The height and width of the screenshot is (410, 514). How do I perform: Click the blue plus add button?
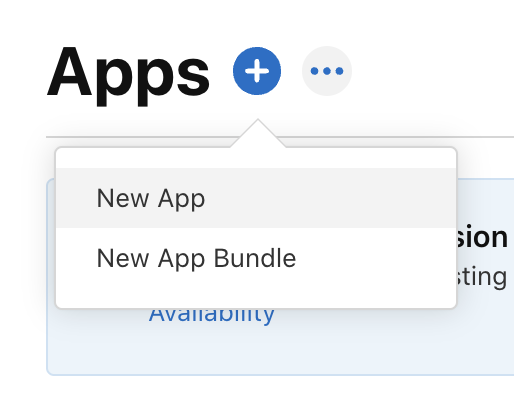click(x=257, y=71)
